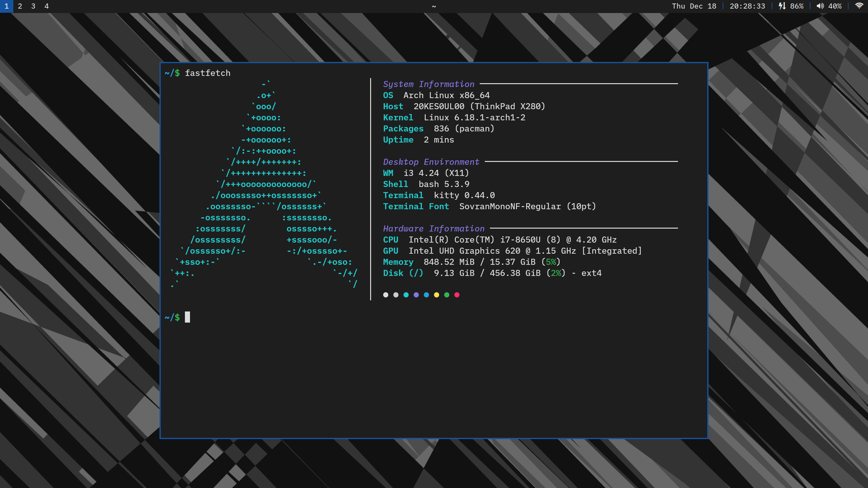Click the 86% battery percentage text
The width and height of the screenshot is (868, 488).
(797, 6)
